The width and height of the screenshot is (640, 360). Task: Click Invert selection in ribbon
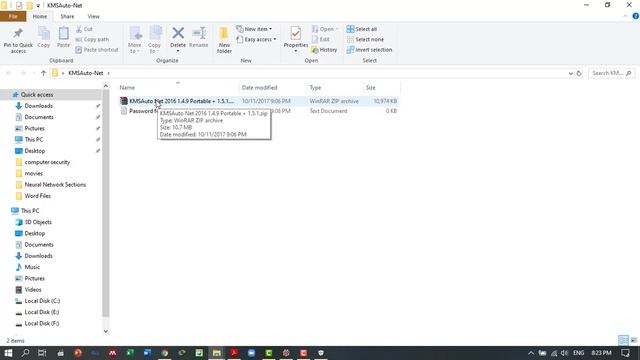click(369, 50)
